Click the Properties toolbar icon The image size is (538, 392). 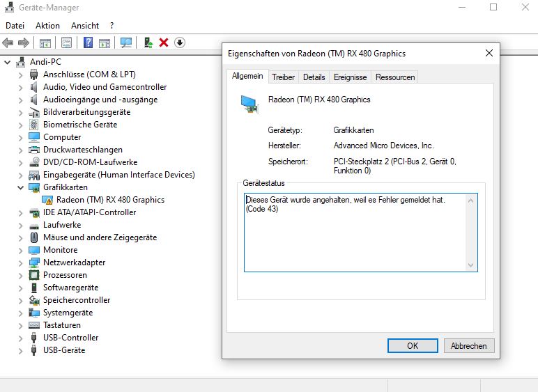(x=67, y=43)
